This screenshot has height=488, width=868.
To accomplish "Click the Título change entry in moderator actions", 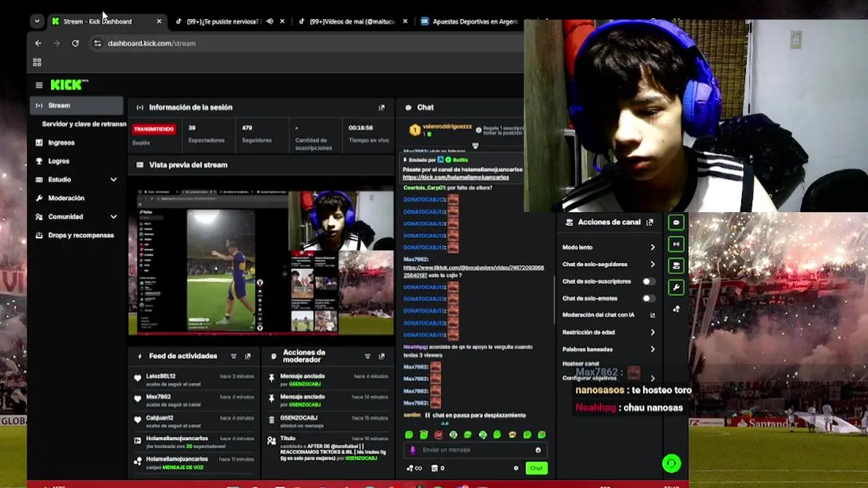I will (328, 449).
